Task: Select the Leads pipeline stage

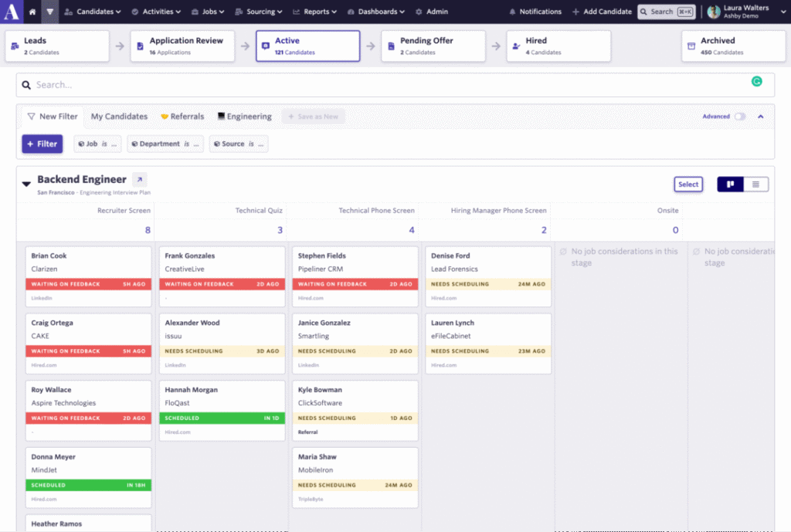Action: (x=57, y=46)
